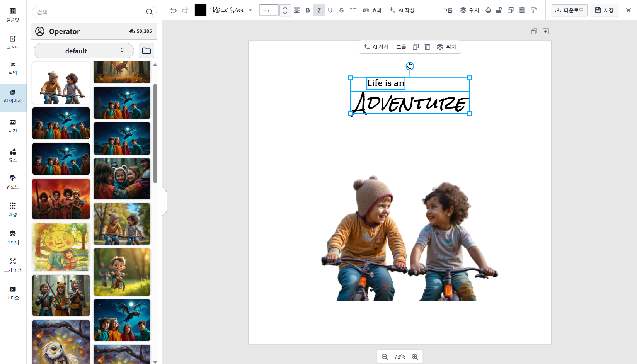
Task: Select the format painter roller icon
Action: click(x=534, y=10)
